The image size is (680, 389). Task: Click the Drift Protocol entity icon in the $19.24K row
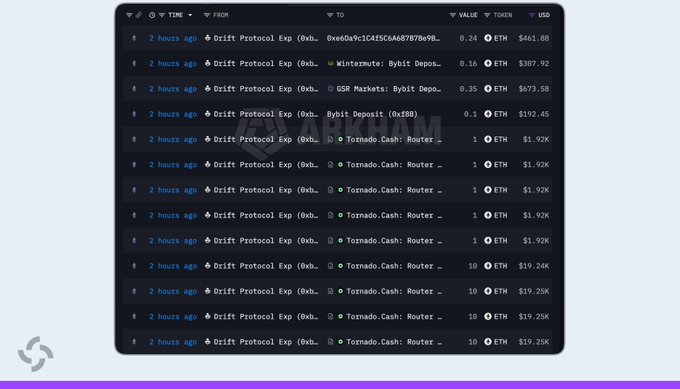tap(207, 266)
